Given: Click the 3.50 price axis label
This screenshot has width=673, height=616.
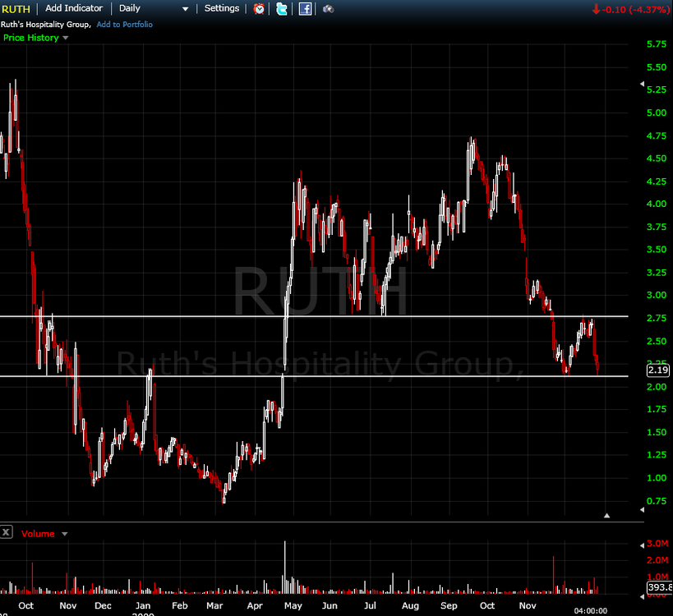Looking at the screenshot, I should click(657, 249).
